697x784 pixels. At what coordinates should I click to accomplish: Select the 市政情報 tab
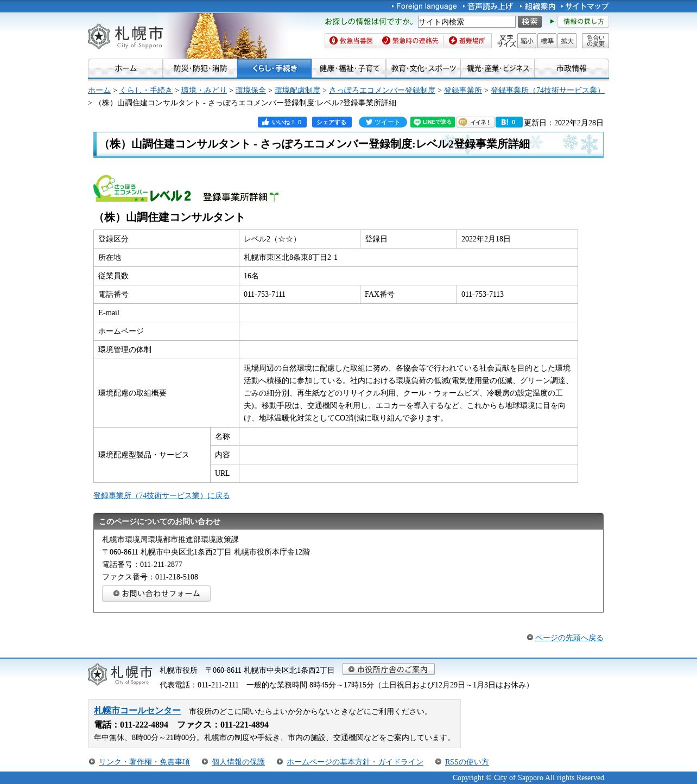pos(572,68)
